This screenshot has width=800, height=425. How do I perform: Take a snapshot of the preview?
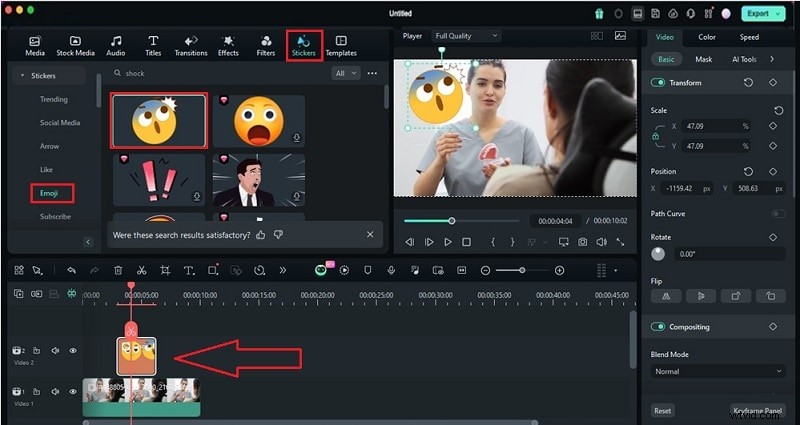(x=582, y=242)
